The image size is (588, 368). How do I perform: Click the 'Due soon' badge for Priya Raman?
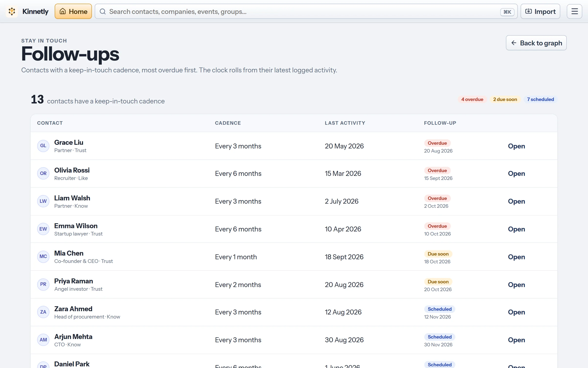tap(438, 282)
